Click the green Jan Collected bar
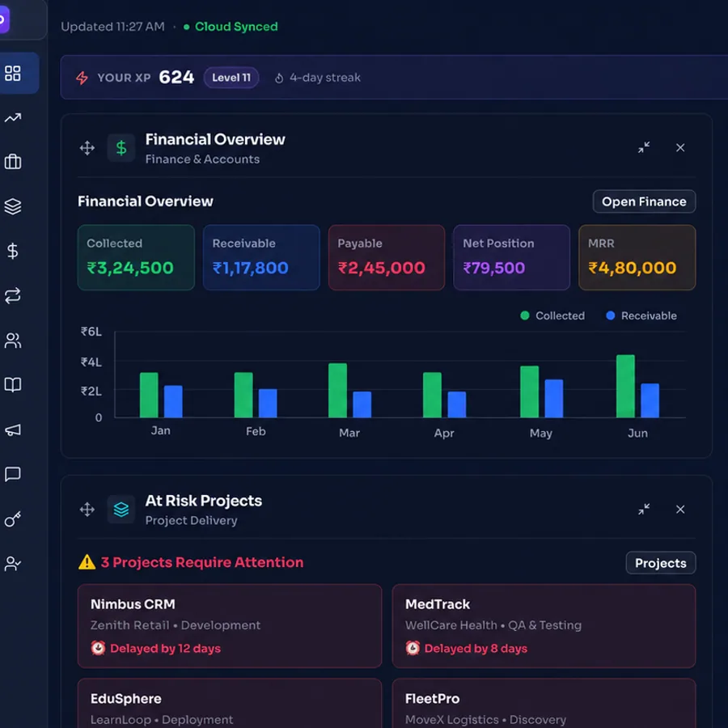Image resolution: width=728 pixels, height=728 pixels. coord(149,395)
